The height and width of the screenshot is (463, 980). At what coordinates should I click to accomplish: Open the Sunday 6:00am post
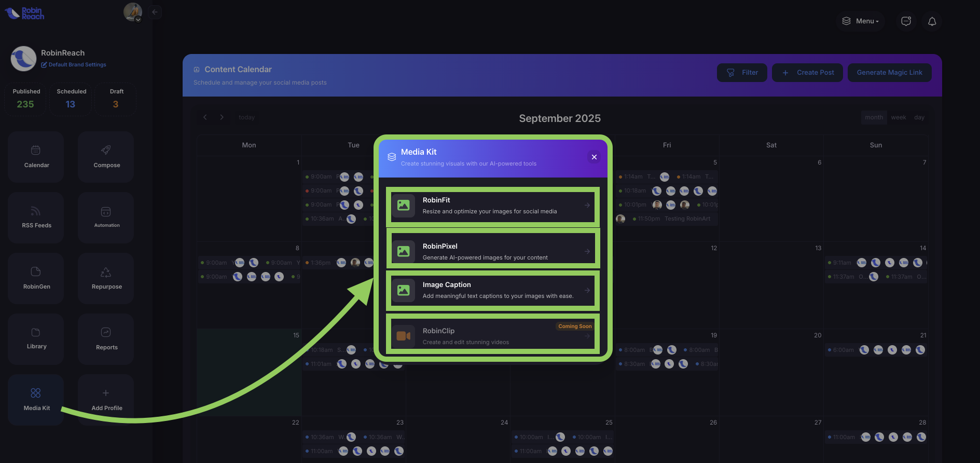876,350
